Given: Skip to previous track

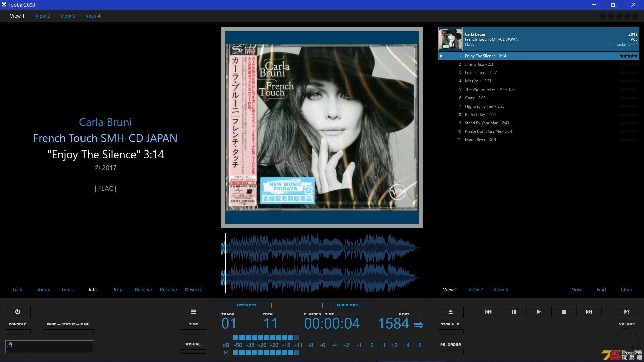Looking at the screenshot, I should [488, 312].
